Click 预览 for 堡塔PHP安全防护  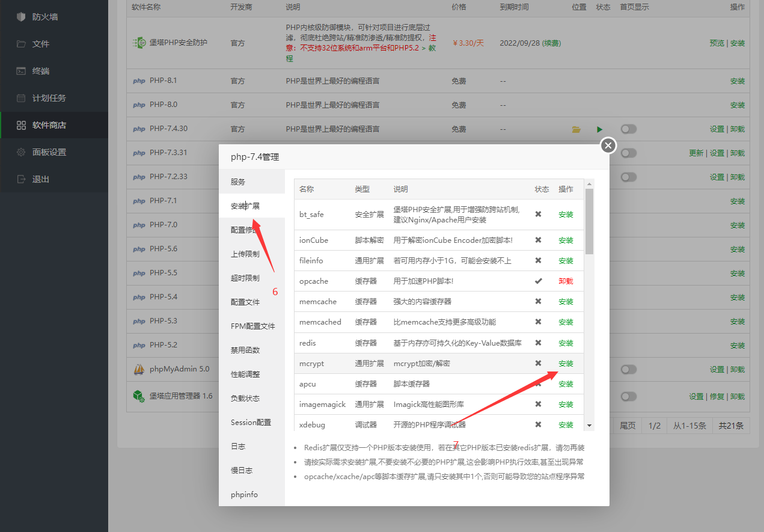[x=717, y=43]
